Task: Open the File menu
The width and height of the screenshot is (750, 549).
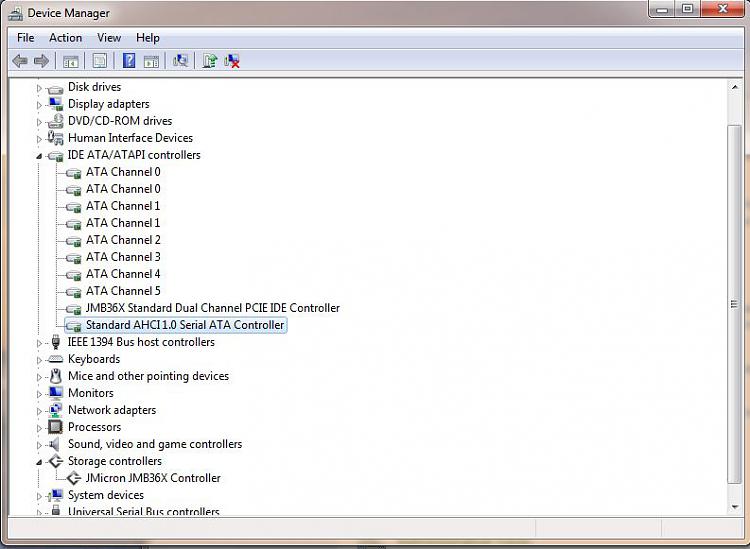Action: [25, 37]
